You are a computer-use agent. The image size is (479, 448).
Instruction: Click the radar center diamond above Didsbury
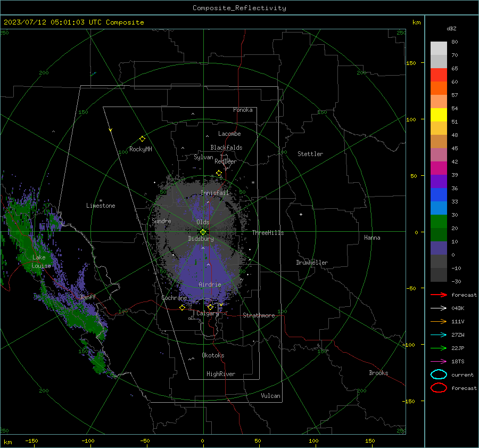203,232
